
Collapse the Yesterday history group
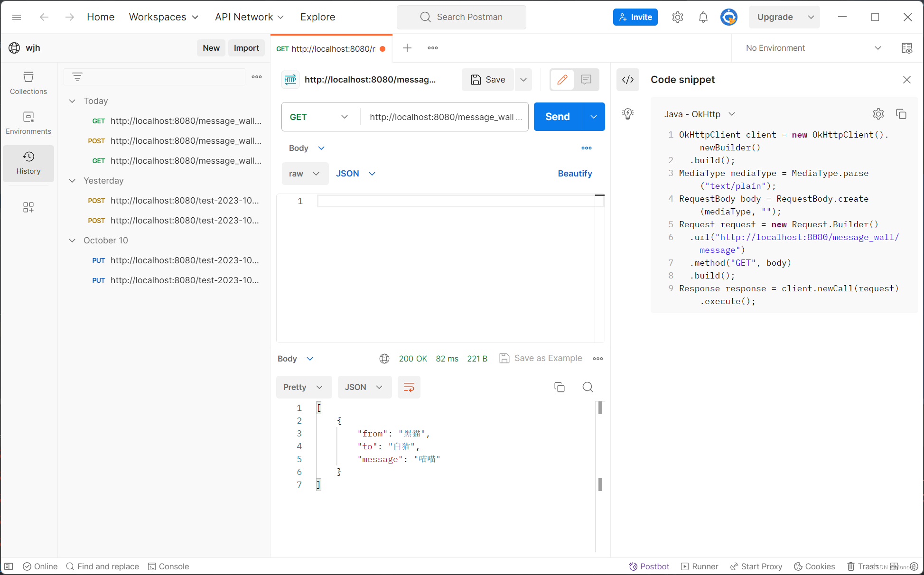[x=72, y=181]
